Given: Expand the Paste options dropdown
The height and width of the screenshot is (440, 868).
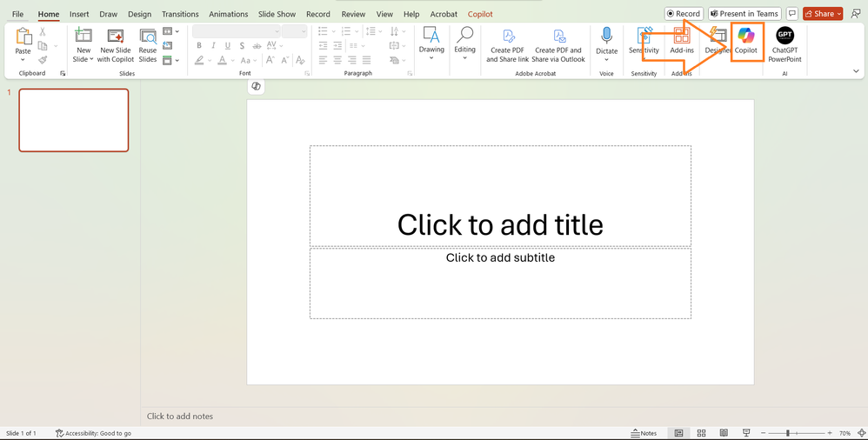Looking at the screenshot, I should 23,60.
